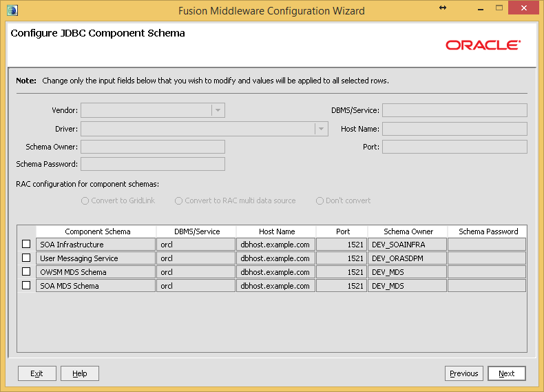Viewport: 544px width, 392px height.
Task: Check the OWSM MDS Schema row checkbox
Action: tap(26, 271)
